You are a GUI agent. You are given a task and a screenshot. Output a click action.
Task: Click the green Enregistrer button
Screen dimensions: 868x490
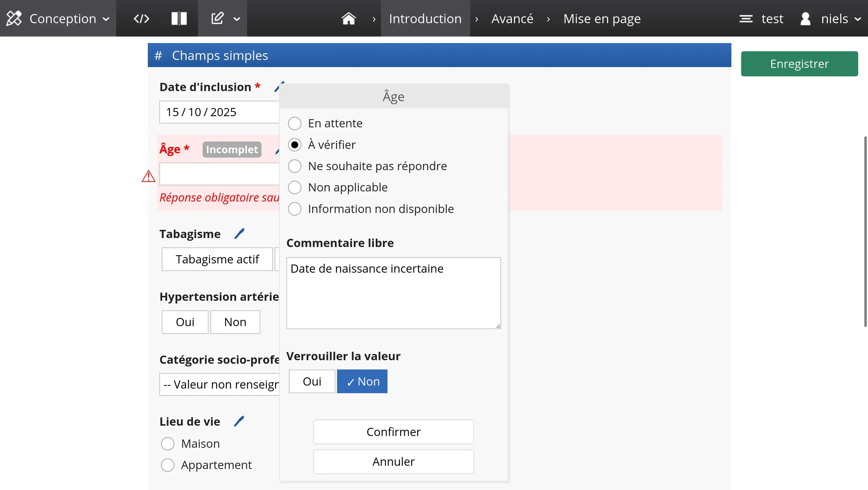[799, 64]
